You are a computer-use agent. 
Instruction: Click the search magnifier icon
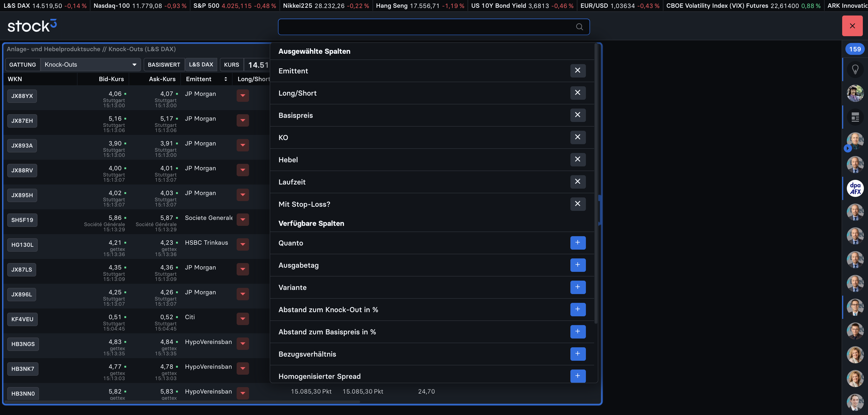[579, 27]
